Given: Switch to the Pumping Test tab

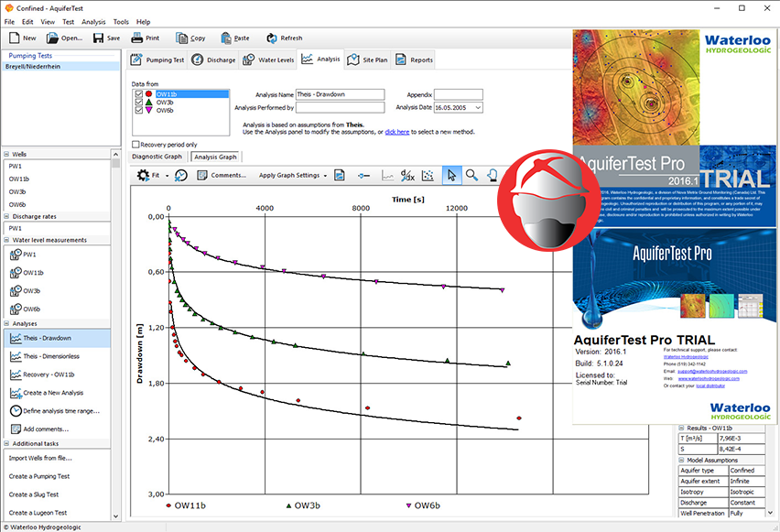Looking at the screenshot, I should [157, 60].
